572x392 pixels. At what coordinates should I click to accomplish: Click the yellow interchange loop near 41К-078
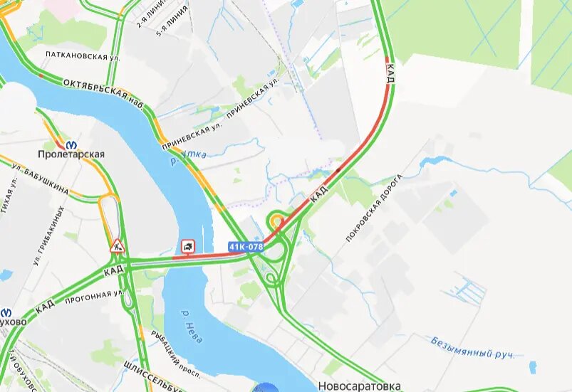click(276, 221)
